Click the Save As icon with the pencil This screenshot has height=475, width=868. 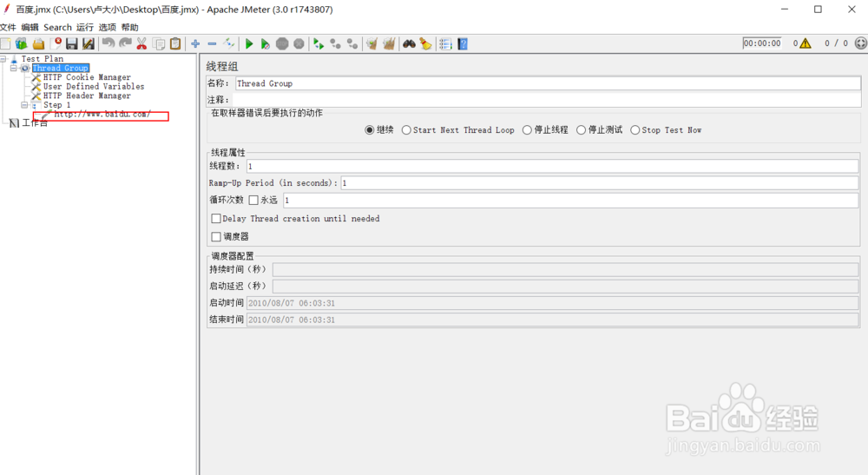89,43
